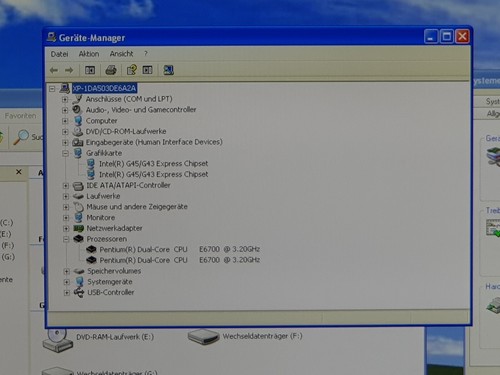Collapse the root XP-1DAS03DE6A2A node
Viewport: 500px width, 375px height.
52,89
